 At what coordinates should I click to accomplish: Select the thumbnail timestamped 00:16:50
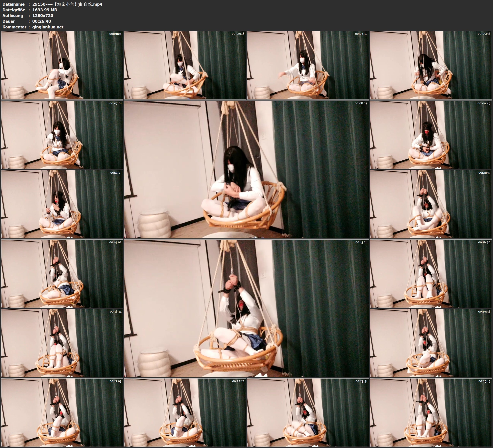tap(431, 273)
